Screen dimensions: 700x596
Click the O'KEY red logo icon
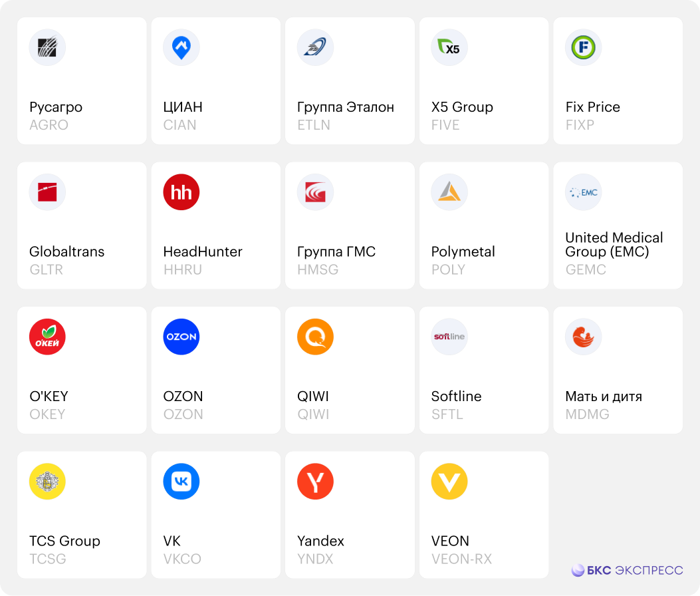47,337
